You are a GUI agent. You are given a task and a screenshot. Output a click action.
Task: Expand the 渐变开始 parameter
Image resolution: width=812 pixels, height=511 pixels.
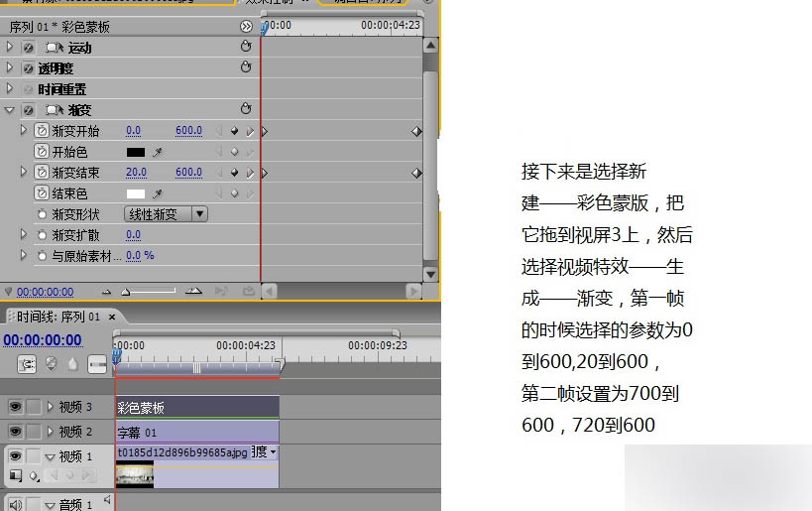point(23,130)
